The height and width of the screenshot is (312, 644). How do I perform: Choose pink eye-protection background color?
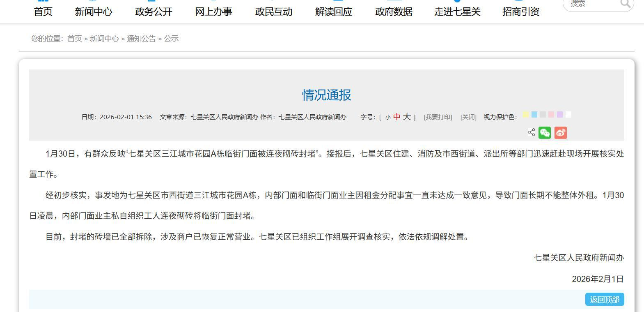click(551, 115)
